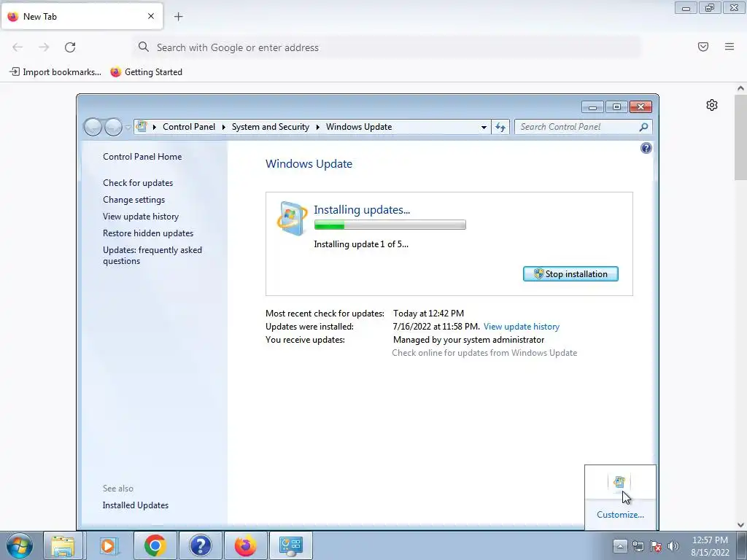The width and height of the screenshot is (747, 560).
Task: Close the New Tab tab
Action: [151, 16]
